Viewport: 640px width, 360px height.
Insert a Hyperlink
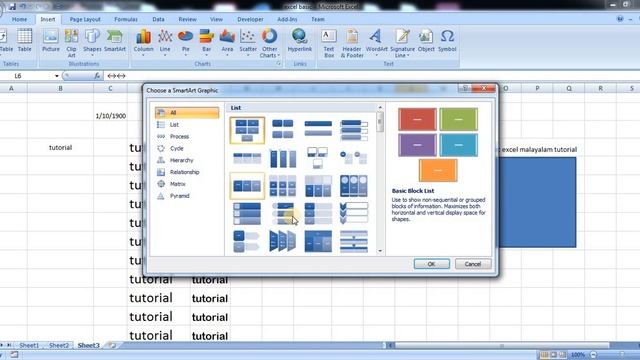pyautogui.click(x=300, y=41)
